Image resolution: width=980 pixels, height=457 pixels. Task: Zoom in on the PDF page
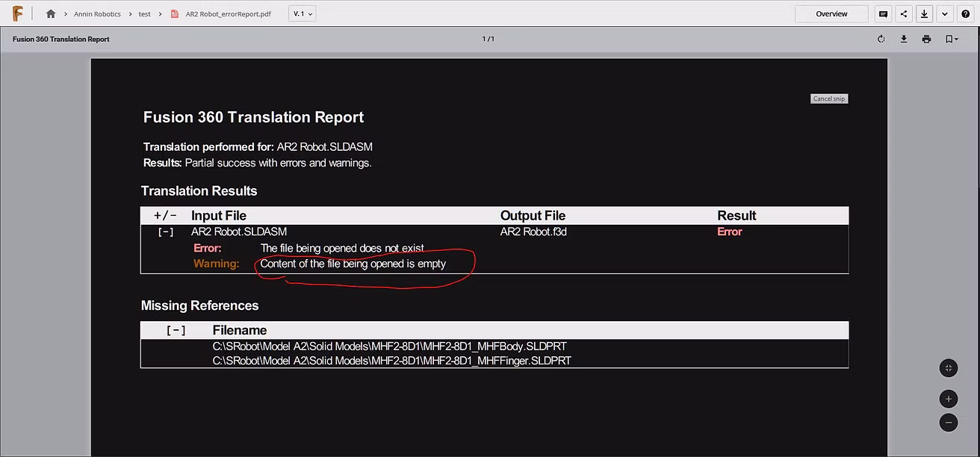click(x=949, y=399)
